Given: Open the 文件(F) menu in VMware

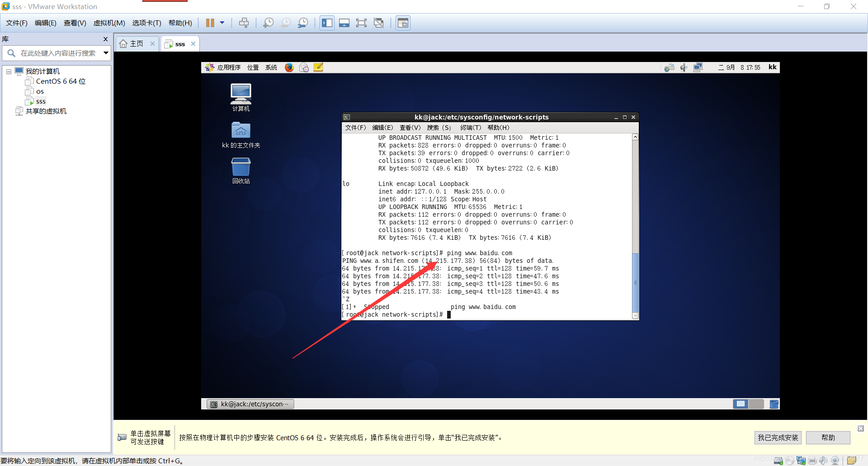Looking at the screenshot, I should tap(17, 23).
